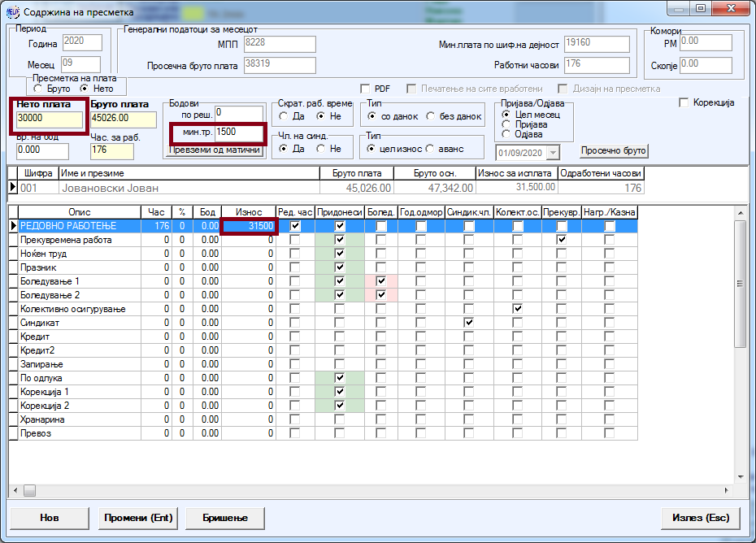This screenshot has width=756, height=543.
Task: Select the Превоз row
Action: [324, 433]
